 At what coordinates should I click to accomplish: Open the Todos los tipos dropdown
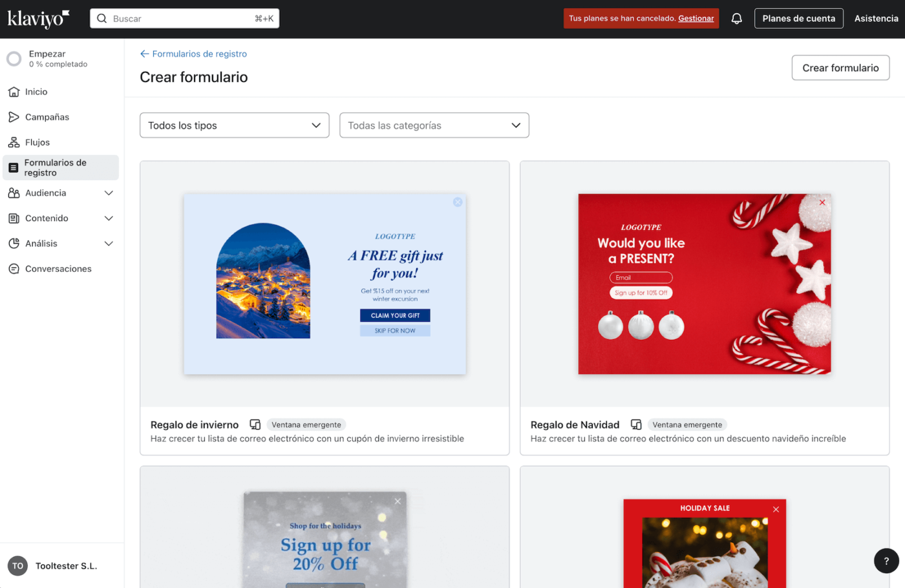[x=235, y=125]
